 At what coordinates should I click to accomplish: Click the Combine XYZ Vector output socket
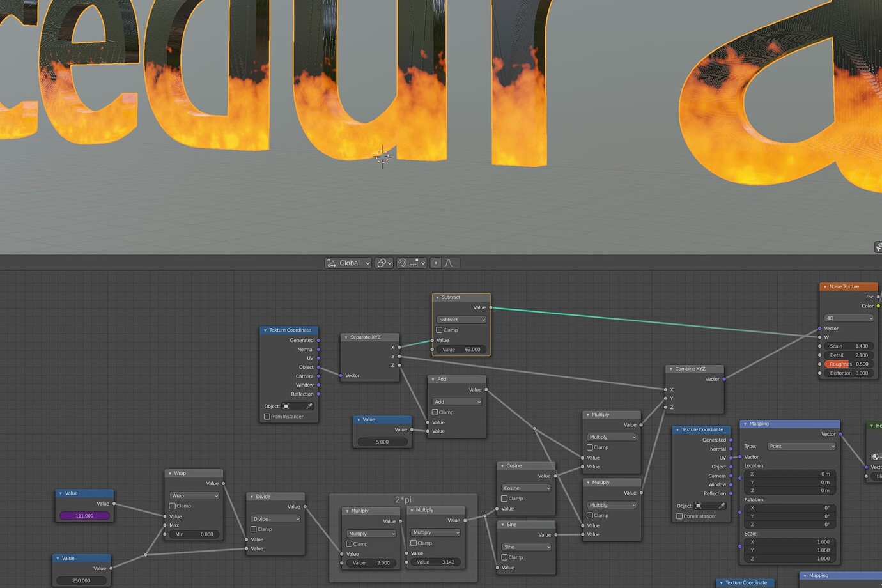point(724,379)
